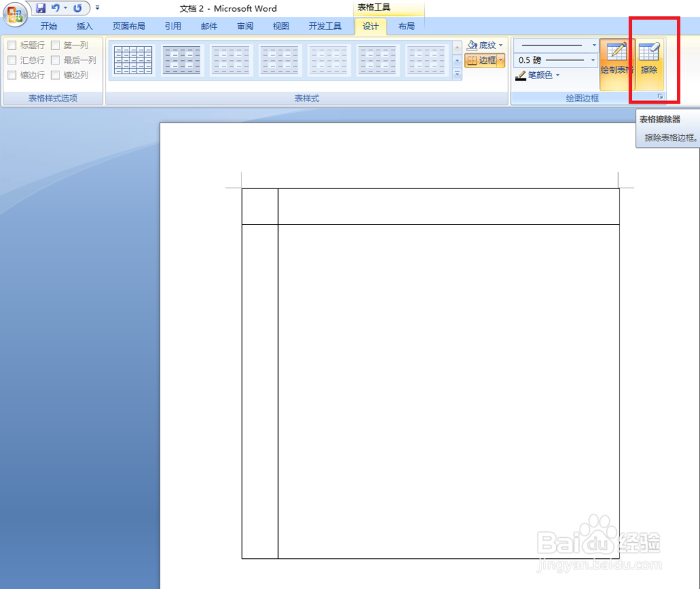Open the Undo history dropdown arrow
The height and width of the screenshot is (589, 700).
pyautogui.click(x=66, y=8)
